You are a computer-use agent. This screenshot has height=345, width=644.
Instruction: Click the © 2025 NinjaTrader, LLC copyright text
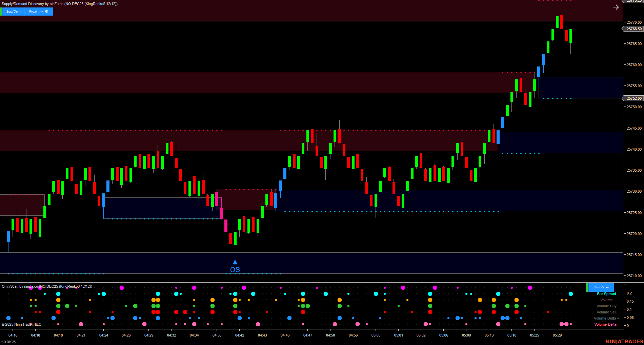pos(21,324)
